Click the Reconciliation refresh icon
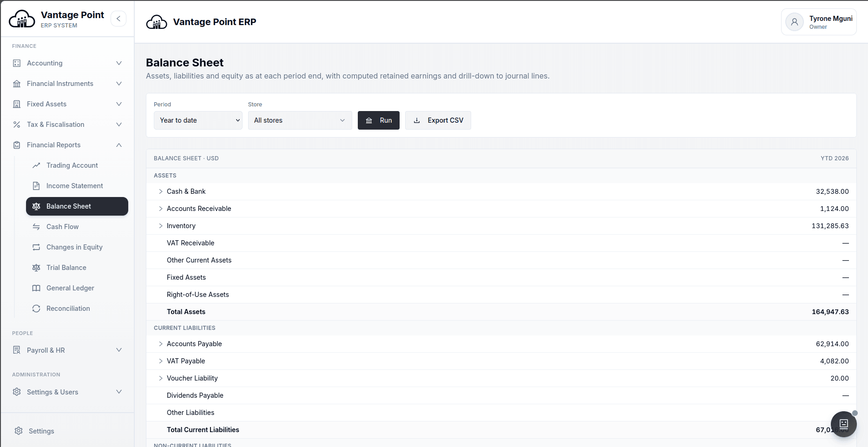868x447 pixels. [36, 309]
